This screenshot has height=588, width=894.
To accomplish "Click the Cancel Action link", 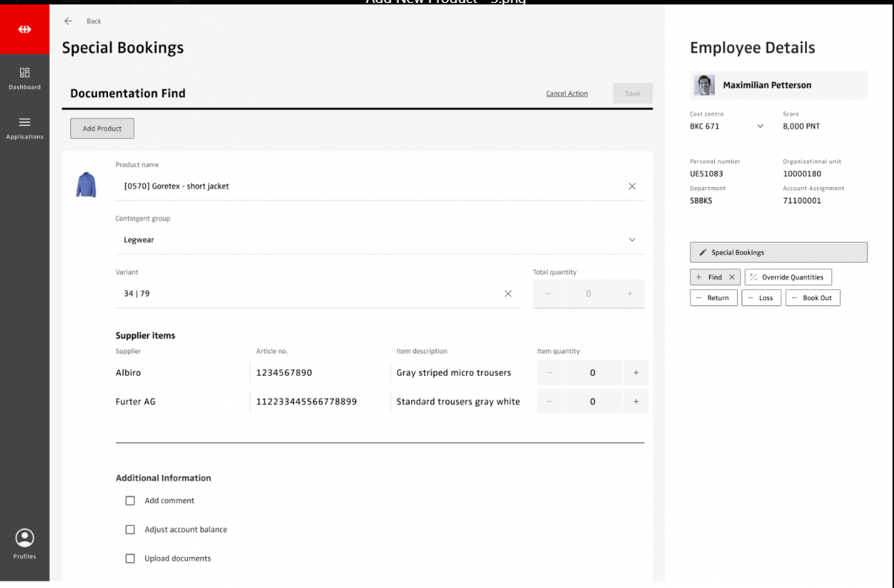I will [567, 94].
